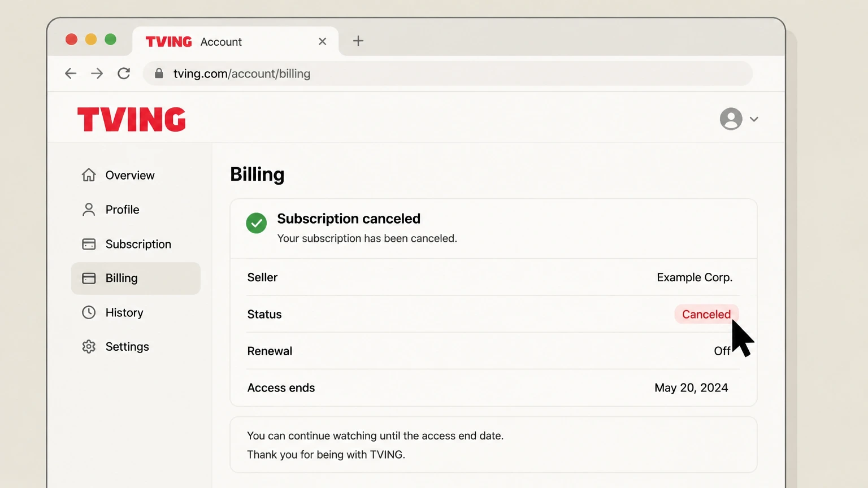Click the Subscription card icon

point(89,244)
